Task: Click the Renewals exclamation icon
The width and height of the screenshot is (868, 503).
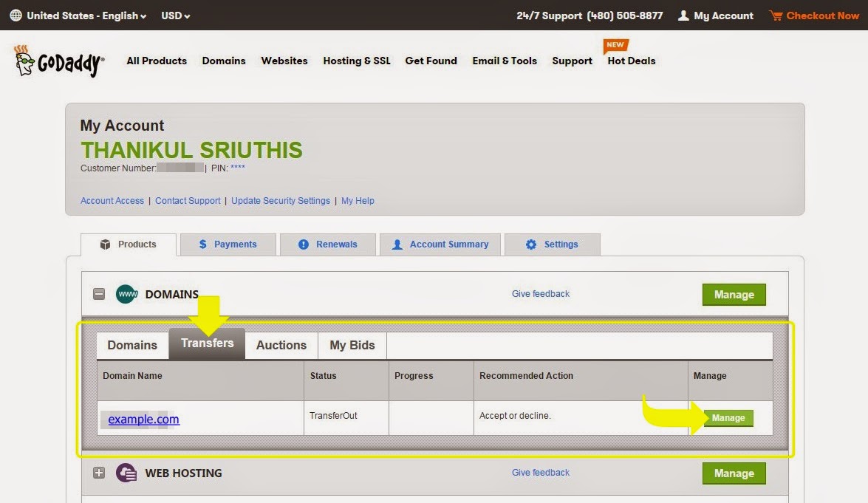Action: (304, 244)
